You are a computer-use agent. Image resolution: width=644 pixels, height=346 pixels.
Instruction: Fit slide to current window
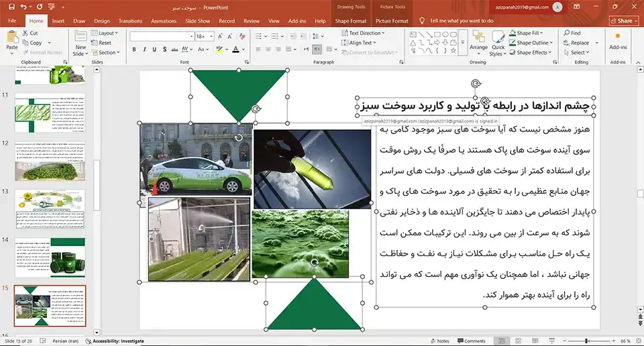pos(638,341)
